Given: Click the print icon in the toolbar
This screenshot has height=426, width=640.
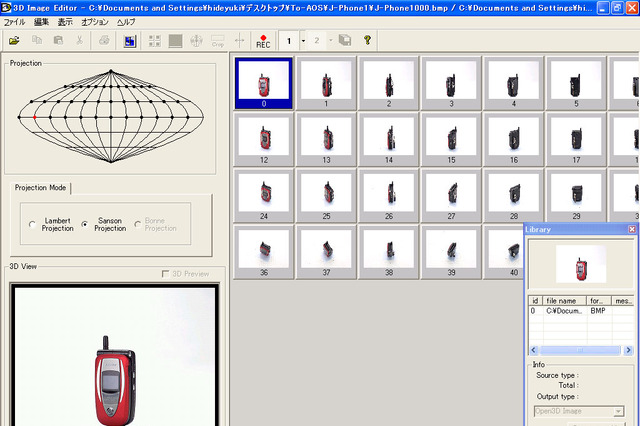Looking at the screenshot, I should 105,41.
